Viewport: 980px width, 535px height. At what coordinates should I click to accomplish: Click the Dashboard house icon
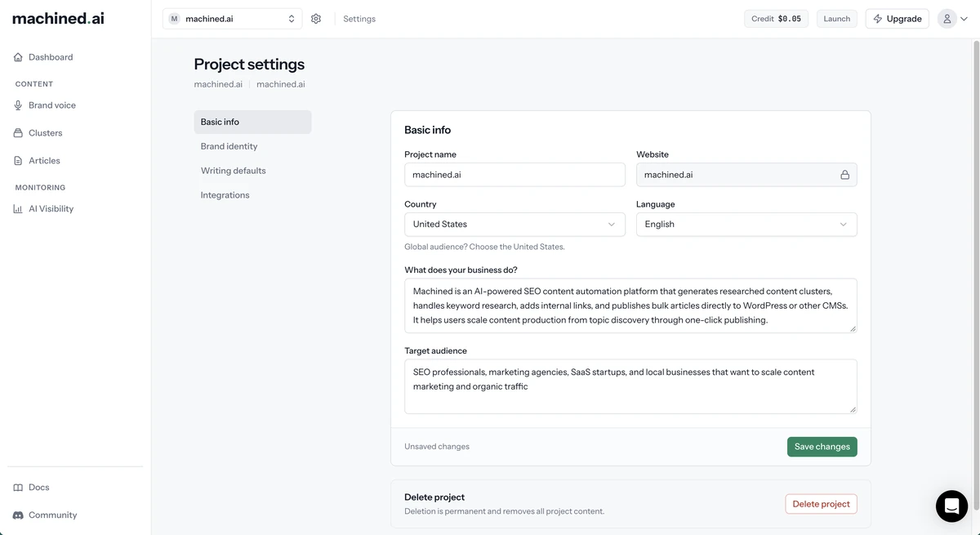[18, 57]
